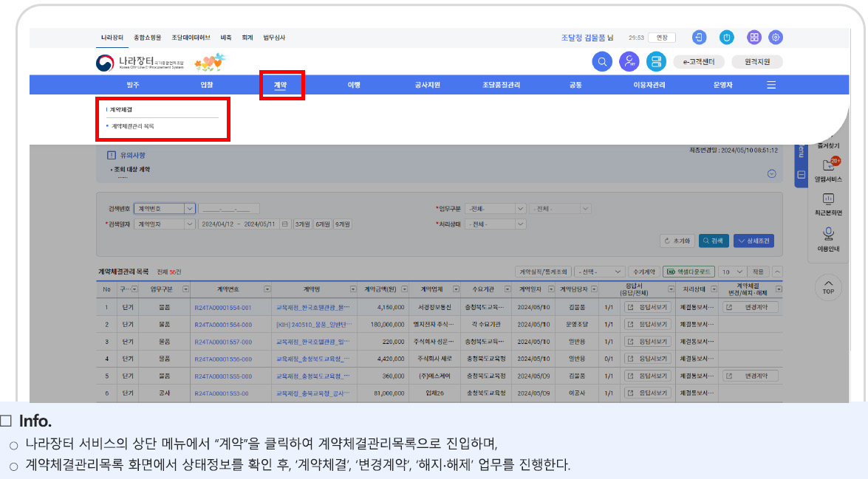Switch to 종합쇼핑몰 top tab
Screen dimensions: 868x479
pos(147,38)
